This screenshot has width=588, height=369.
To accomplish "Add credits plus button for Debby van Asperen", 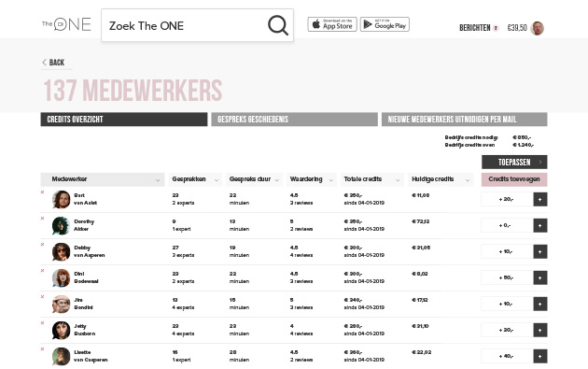I will (x=540, y=251).
